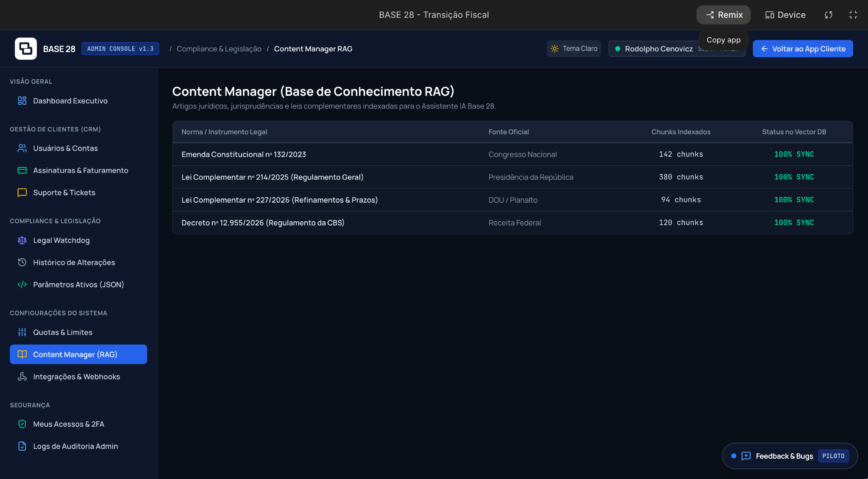Click Voltar ao App Cliente button
The image size is (868, 479).
(803, 49)
